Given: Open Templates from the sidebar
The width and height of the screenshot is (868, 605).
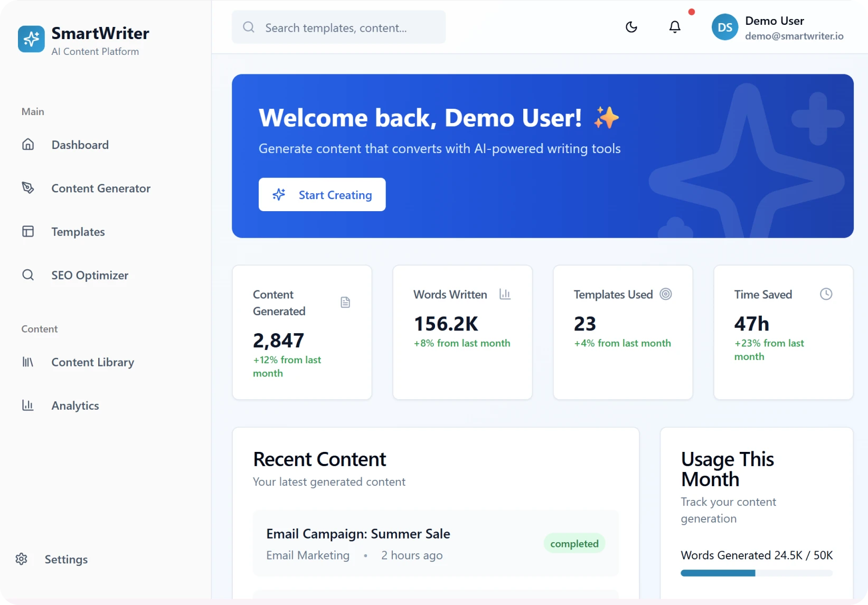Looking at the screenshot, I should pos(78,231).
